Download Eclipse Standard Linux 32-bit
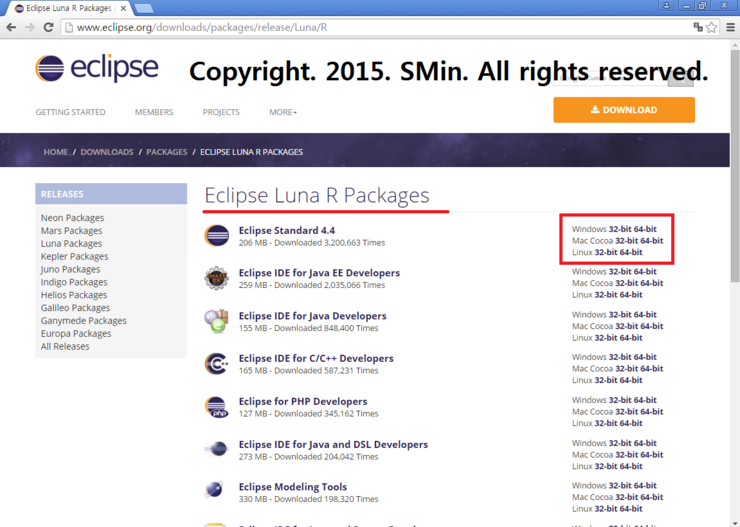 (605, 252)
